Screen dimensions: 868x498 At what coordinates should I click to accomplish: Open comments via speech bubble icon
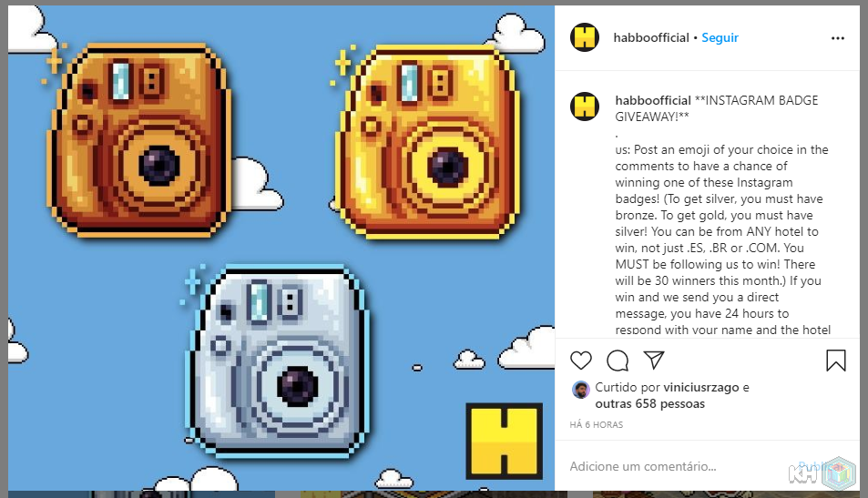618,361
